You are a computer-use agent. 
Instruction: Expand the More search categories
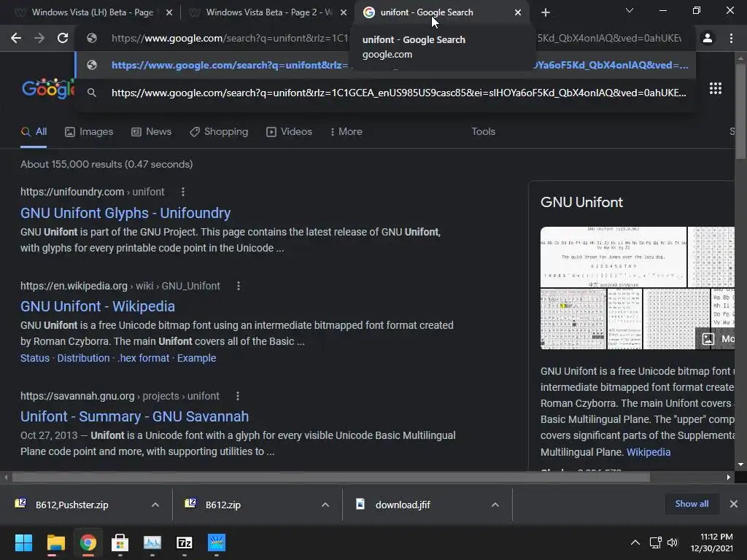click(347, 132)
